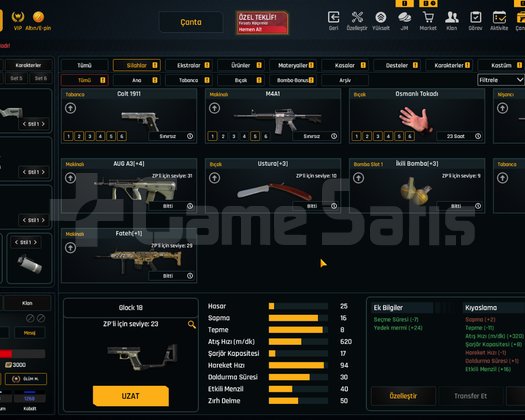This screenshot has width=525, height=420.
Task: Next style arrow above the grenade item
Action: click(x=35, y=242)
